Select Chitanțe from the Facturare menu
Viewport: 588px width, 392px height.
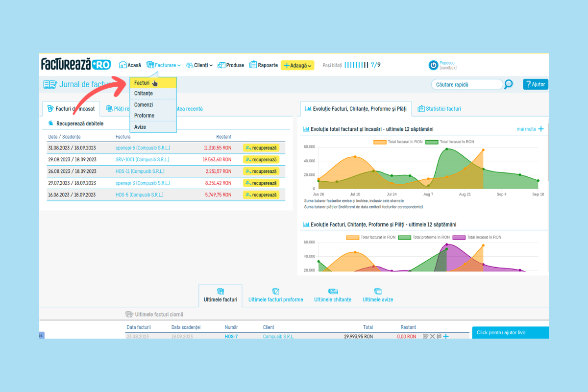[144, 94]
